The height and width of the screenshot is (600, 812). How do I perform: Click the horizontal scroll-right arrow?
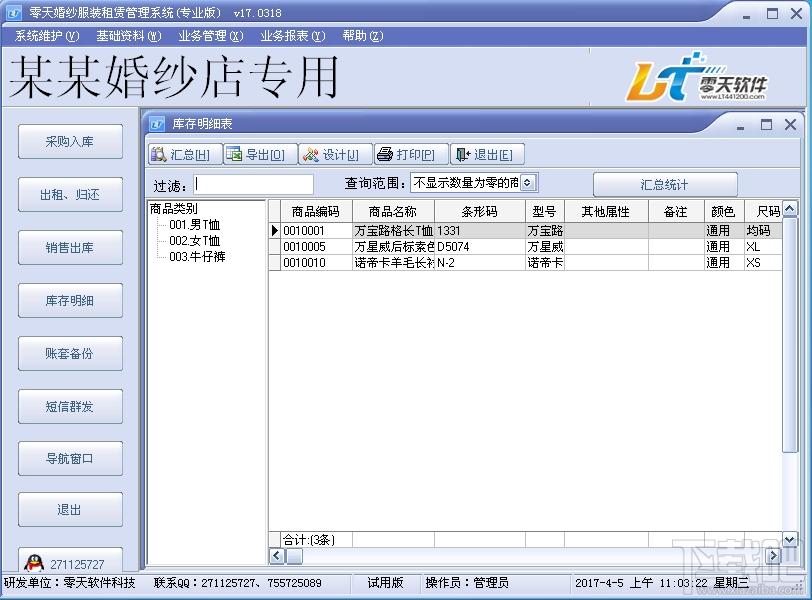pyautogui.click(x=774, y=555)
